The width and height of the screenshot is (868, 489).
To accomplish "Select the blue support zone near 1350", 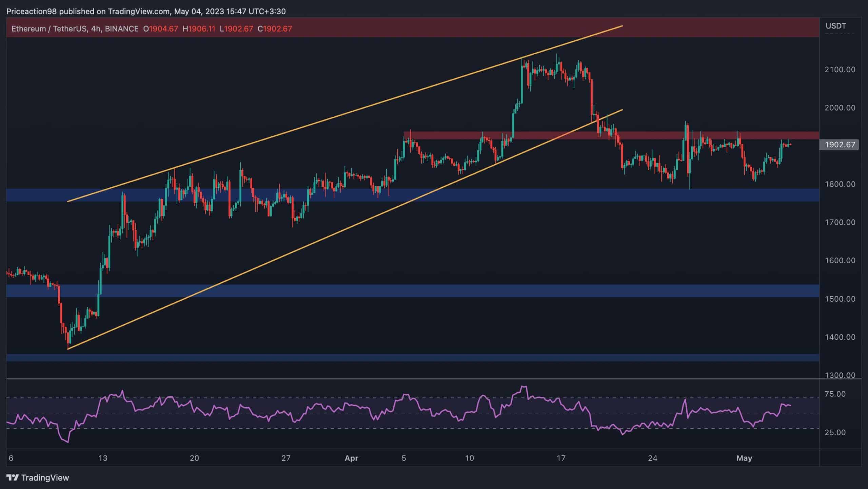I will point(413,358).
